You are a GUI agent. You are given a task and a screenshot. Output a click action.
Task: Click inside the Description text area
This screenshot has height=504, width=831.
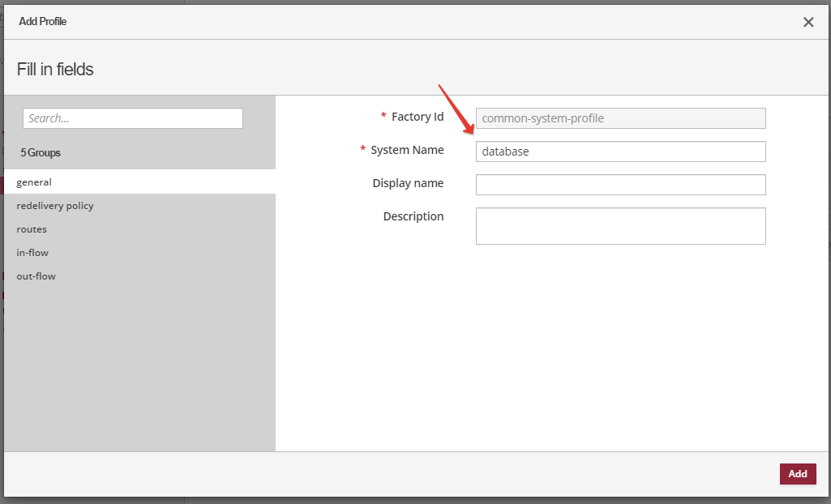[x=620, y=225]
